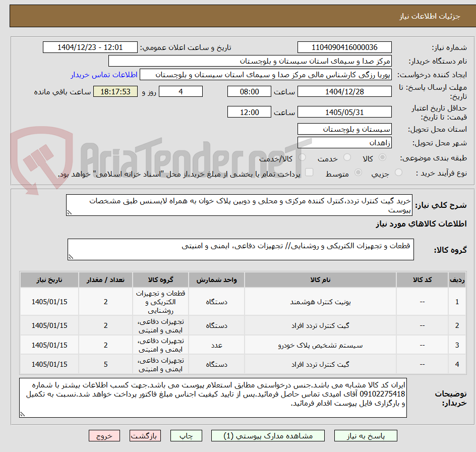Image resolution: width=476 pixels, height=452 pixels.
Task: Click the تاریخ نیاز column header
Action: click(x=49, y=280)
